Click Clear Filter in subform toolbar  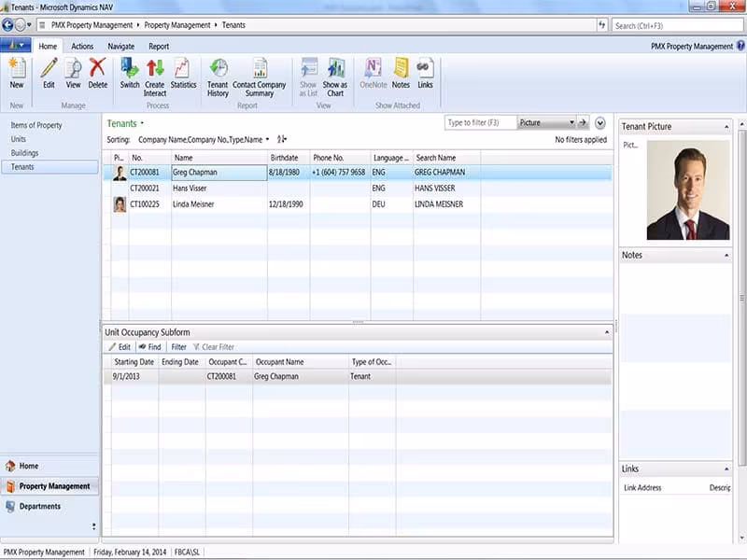click(214, 346)
